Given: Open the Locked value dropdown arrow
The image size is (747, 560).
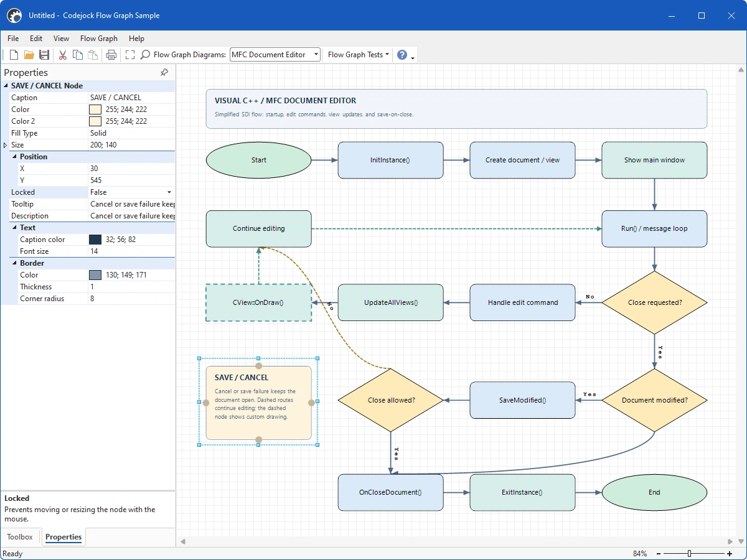Looking at the screenshot, I should click(169, 192).
